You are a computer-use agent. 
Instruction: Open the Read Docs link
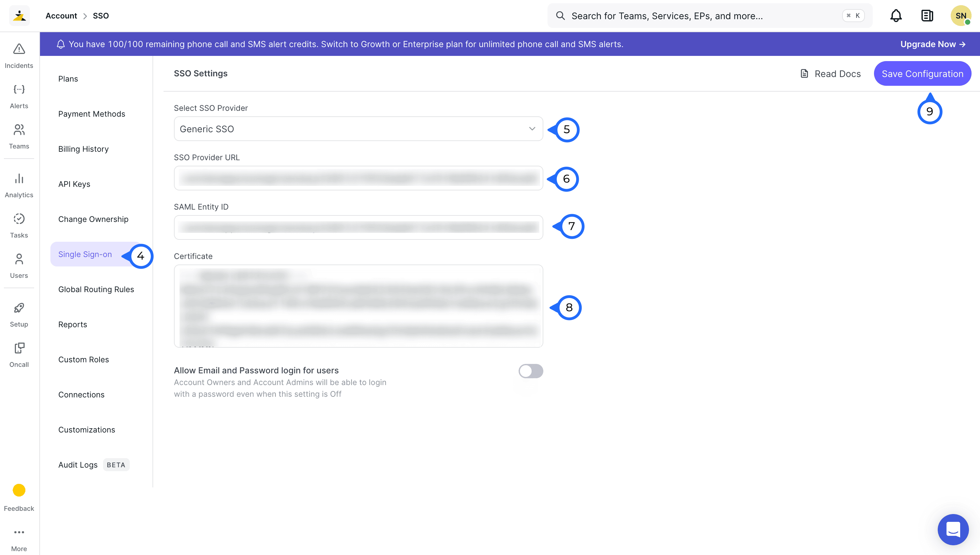click(830, 73)
